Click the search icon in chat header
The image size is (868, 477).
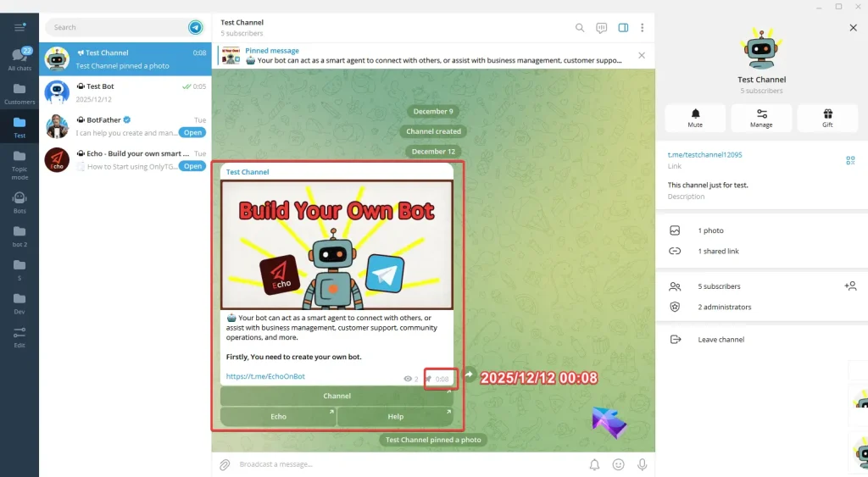tap(580, 28)
